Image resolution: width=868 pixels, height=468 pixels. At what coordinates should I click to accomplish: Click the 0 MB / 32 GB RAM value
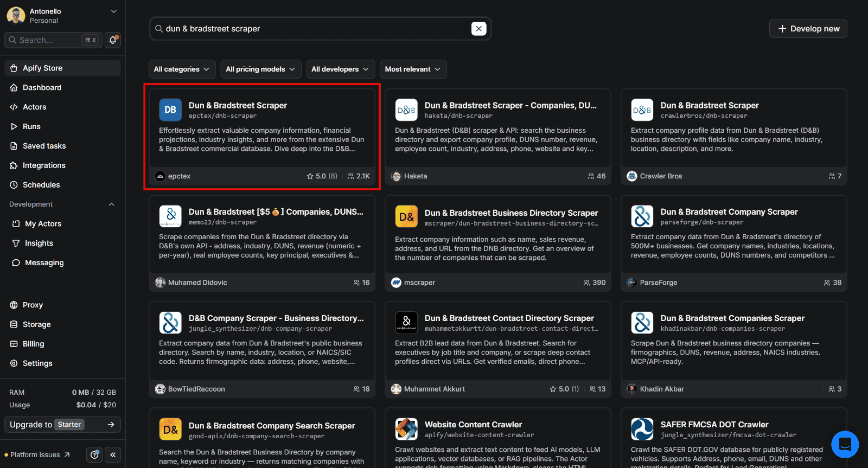pyautogui.click(x=94, y=392)
